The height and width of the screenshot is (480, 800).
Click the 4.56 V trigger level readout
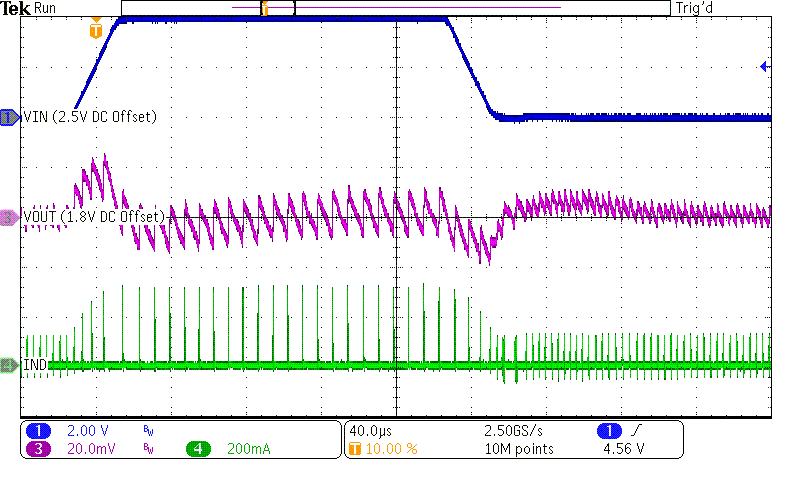click(622, 450)
